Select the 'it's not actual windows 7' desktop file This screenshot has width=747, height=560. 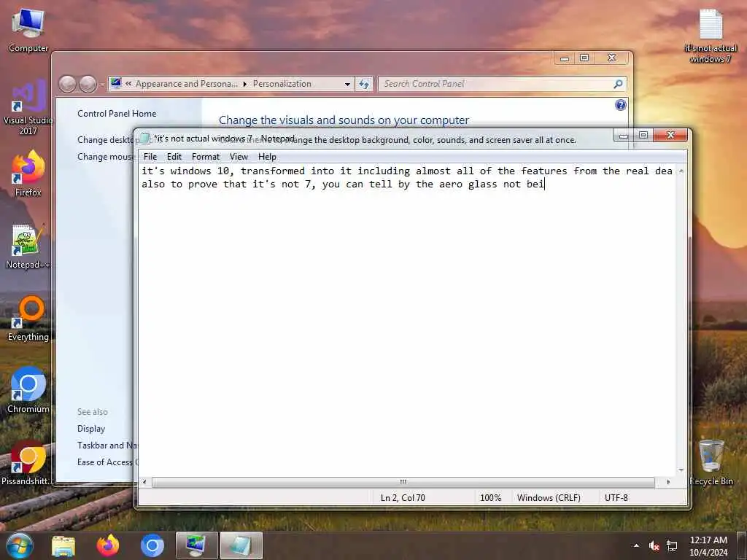711,36
